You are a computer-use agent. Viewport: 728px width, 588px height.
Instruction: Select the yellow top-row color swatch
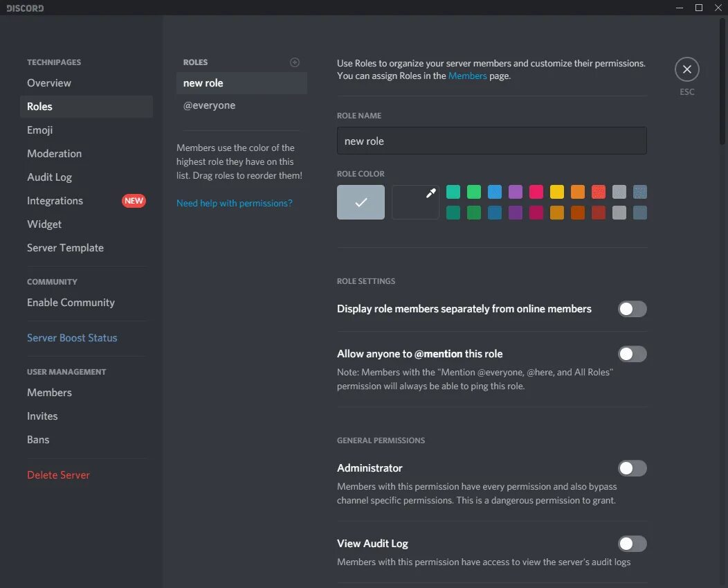[556, 192]
